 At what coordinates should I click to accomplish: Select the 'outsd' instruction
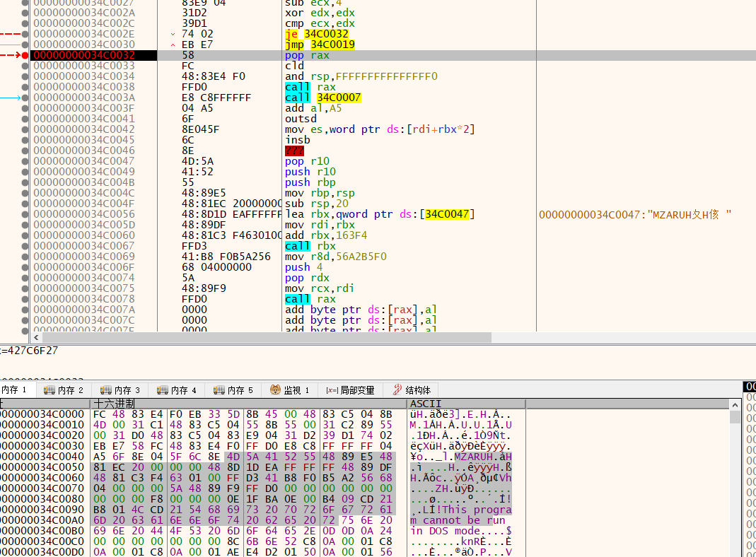click(301, 119)
